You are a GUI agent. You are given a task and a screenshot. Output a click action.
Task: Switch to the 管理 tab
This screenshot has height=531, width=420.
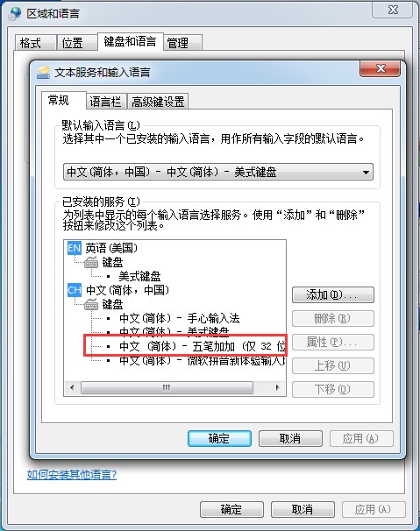point(182,43)
